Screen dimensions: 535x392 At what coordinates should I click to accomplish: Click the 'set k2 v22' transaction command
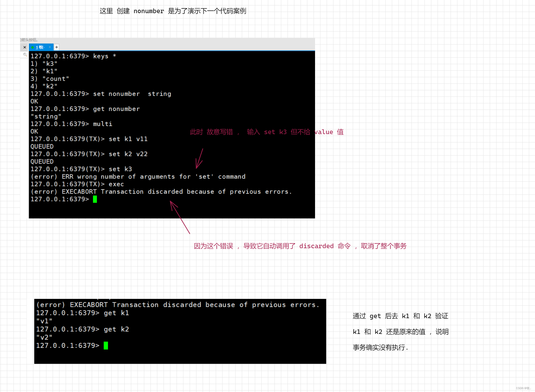tap(89, 154)
